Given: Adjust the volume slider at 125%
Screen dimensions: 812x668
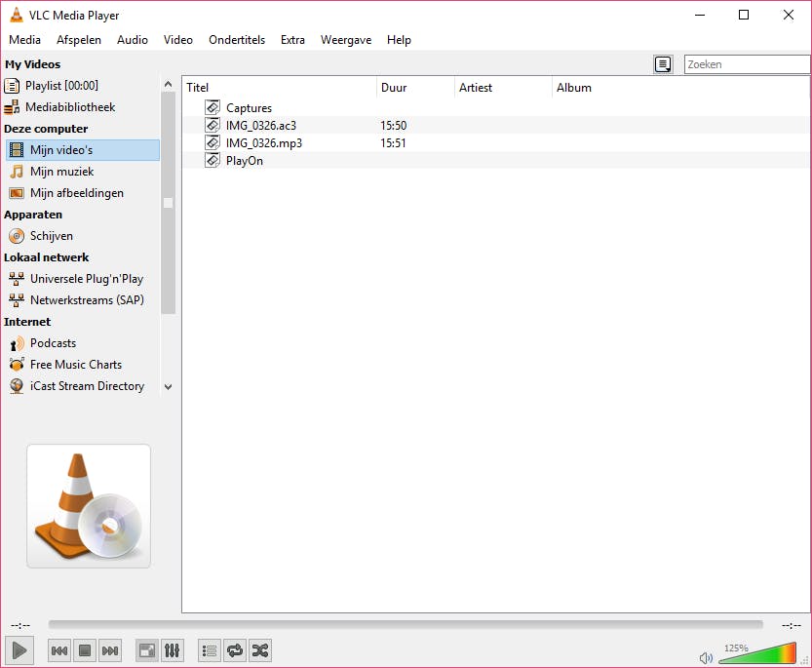Looking at the screenshot, I should click(x=757, y=653).
